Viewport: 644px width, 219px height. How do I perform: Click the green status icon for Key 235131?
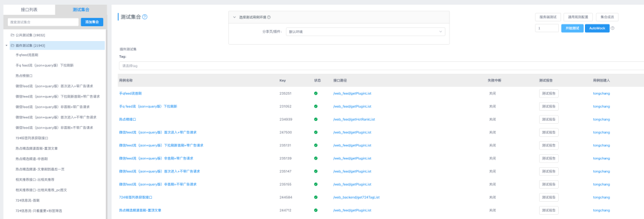click(x=315, y=145)
